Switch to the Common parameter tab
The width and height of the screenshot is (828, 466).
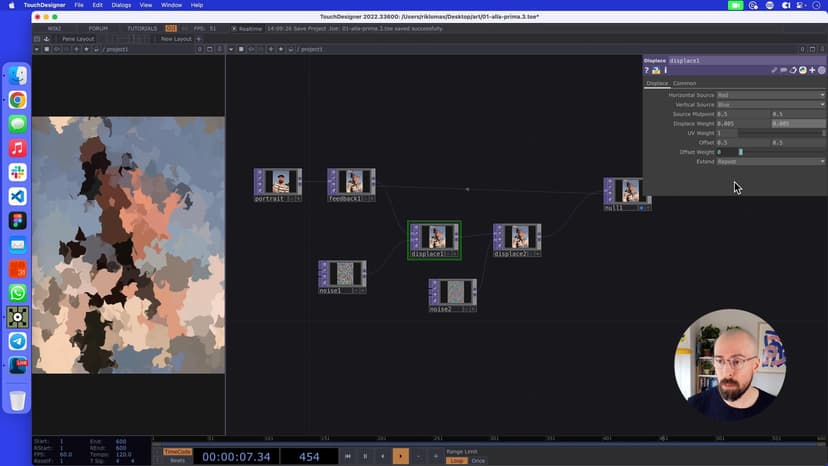[685, 83]
